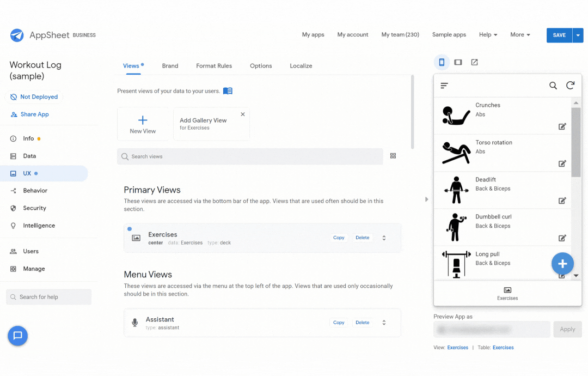This screenshot has width=588, height=376.
Task: Open the SAVE dropdown arrow
Action: point(578,35)
